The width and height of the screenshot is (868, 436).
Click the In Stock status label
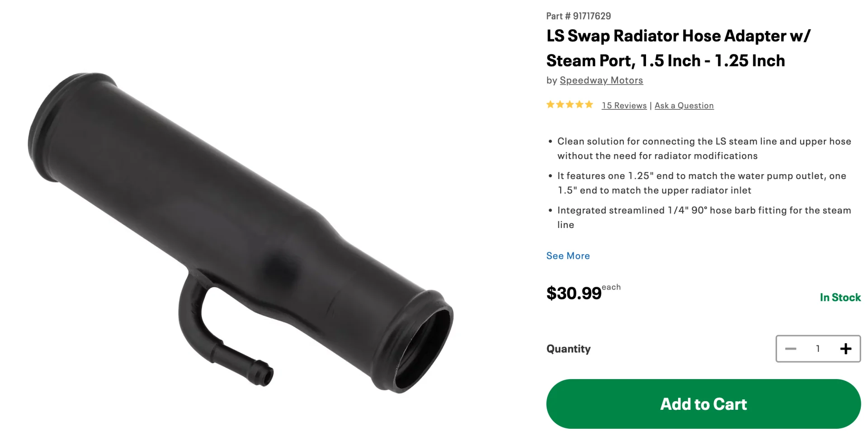pos(840,297)
